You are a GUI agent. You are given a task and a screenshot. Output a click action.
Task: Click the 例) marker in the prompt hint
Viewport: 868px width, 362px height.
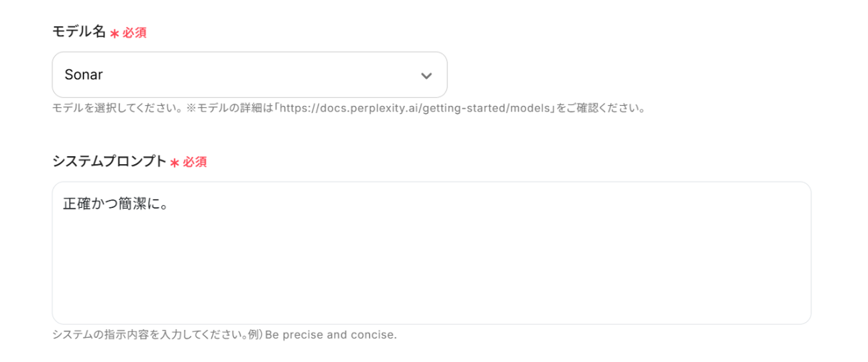[255, 335]
